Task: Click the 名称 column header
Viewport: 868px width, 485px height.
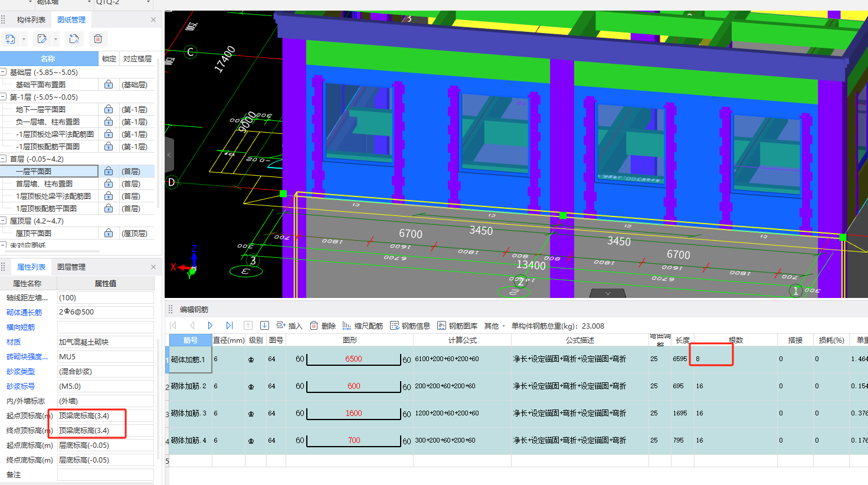Action: [x=49, y=58]
